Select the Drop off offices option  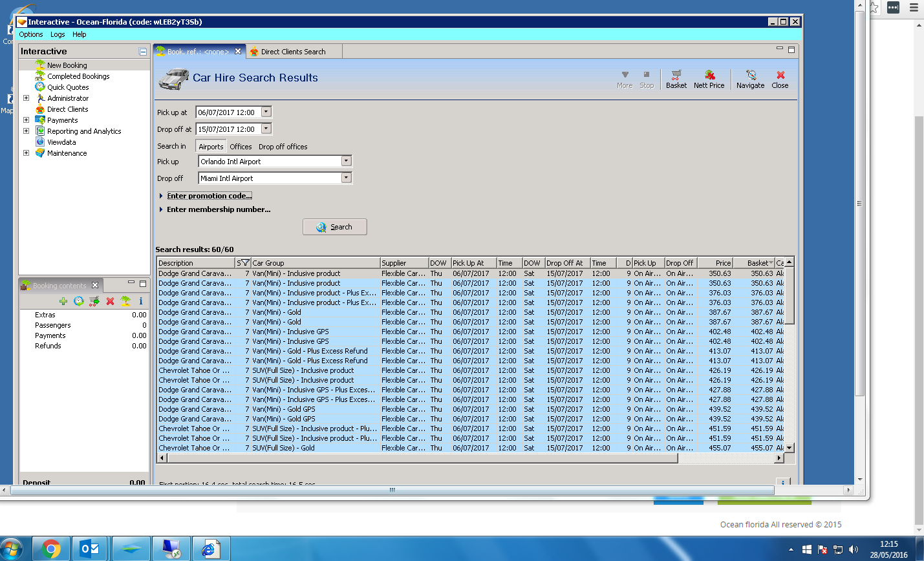(x=283, y=147)
